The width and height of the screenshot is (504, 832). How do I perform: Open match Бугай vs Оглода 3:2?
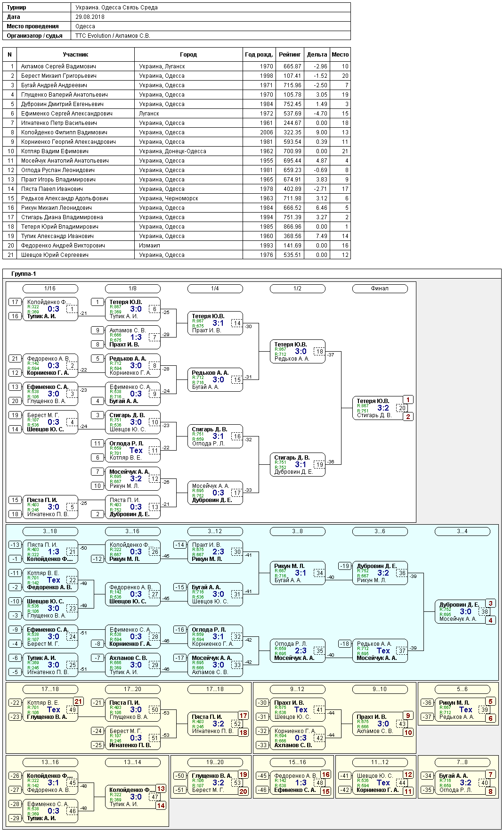coord(462,783)
